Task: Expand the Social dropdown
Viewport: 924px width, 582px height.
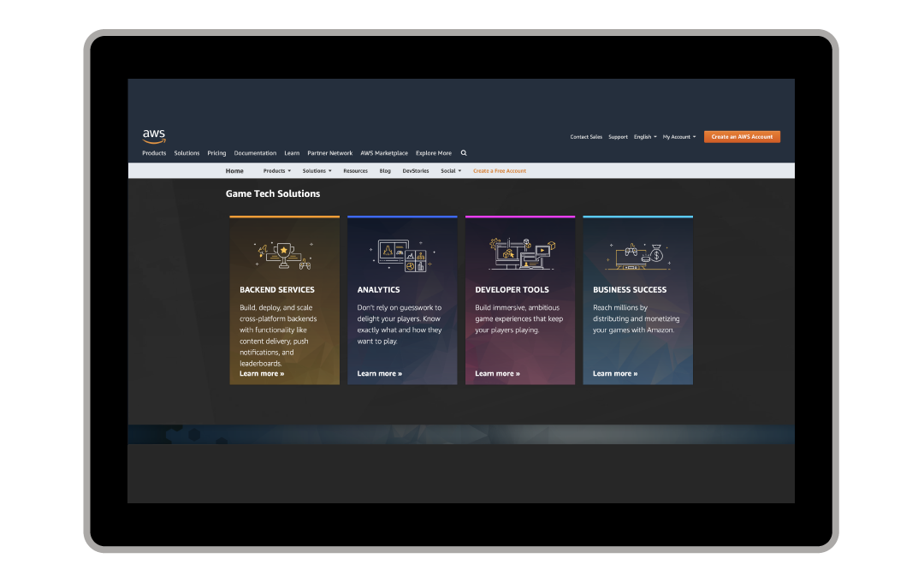Action: (x=451, y=171)
